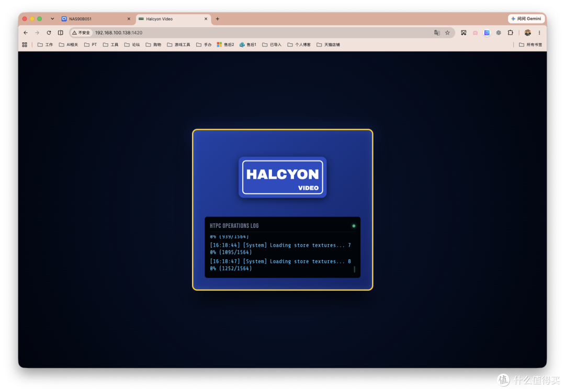Screen dimensions: 565x392
Task: Switch to the NAS90B051 tab
Action: (x=96, y=19)
